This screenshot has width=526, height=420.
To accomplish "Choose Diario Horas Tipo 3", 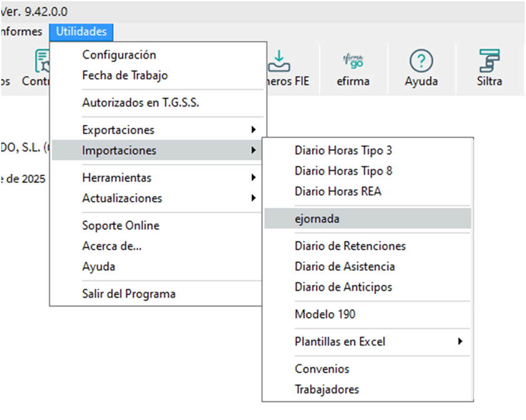I will pyautogui.click(x=343, y=150).
